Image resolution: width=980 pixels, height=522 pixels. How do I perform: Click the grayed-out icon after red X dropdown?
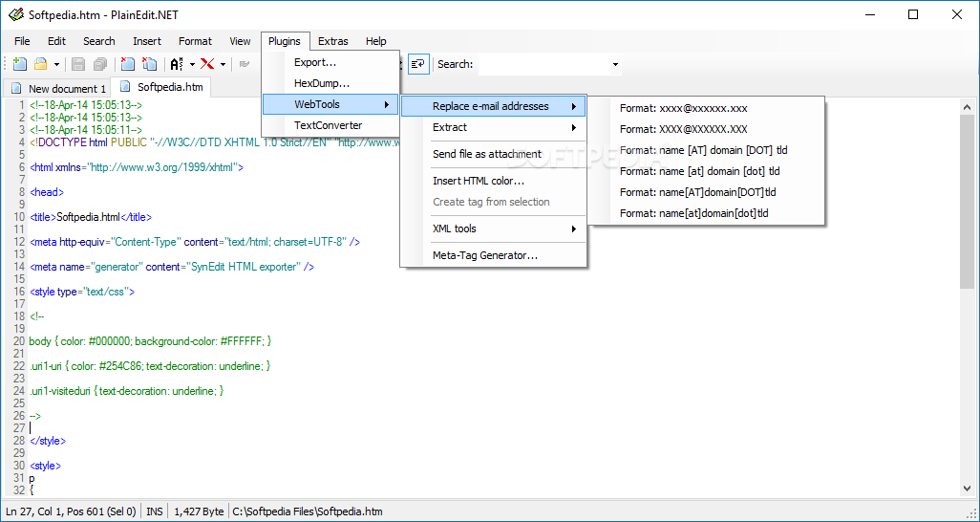click(x=245, y=64)
